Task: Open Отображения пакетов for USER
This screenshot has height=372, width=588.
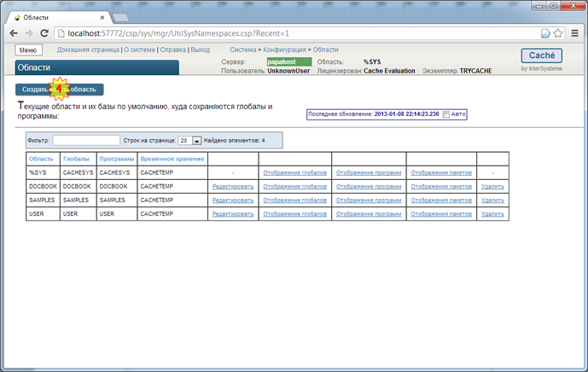Action: pos(441,214)
